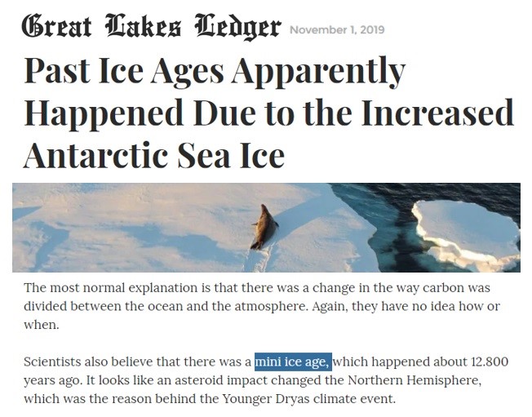
Task: Click the word 'atmosphere' in the first paragraph
Action: (x=271, y=306)
